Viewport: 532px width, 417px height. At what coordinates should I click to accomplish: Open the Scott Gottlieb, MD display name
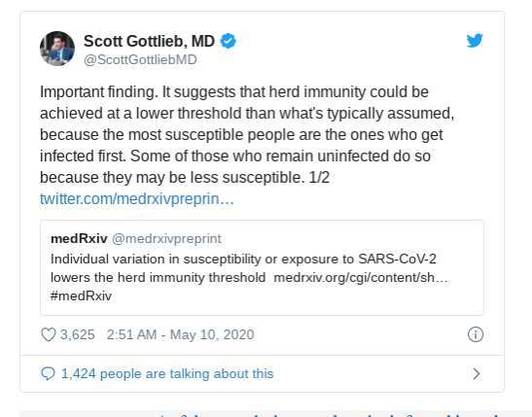click(149, 41)
